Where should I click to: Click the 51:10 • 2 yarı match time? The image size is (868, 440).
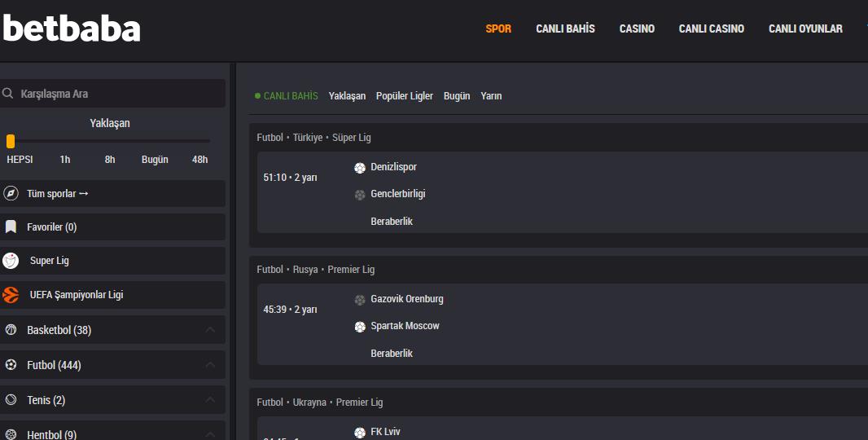click(290, 178)
